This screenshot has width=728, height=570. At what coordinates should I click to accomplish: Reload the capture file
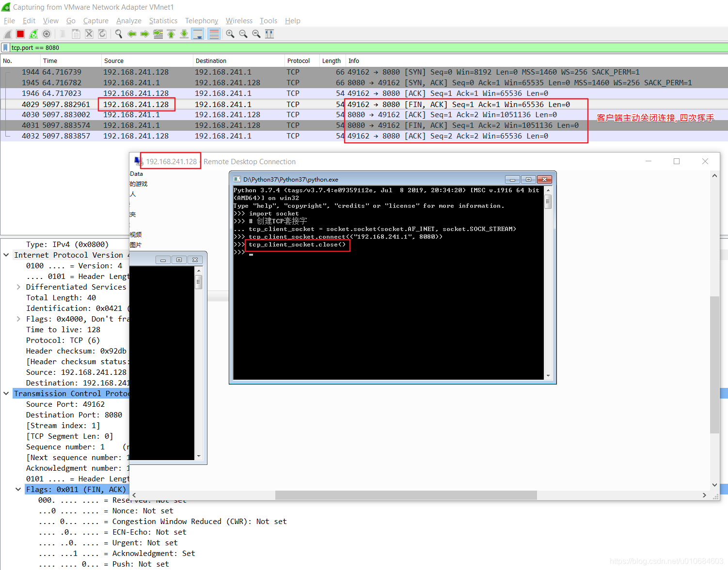click(102, 34)
